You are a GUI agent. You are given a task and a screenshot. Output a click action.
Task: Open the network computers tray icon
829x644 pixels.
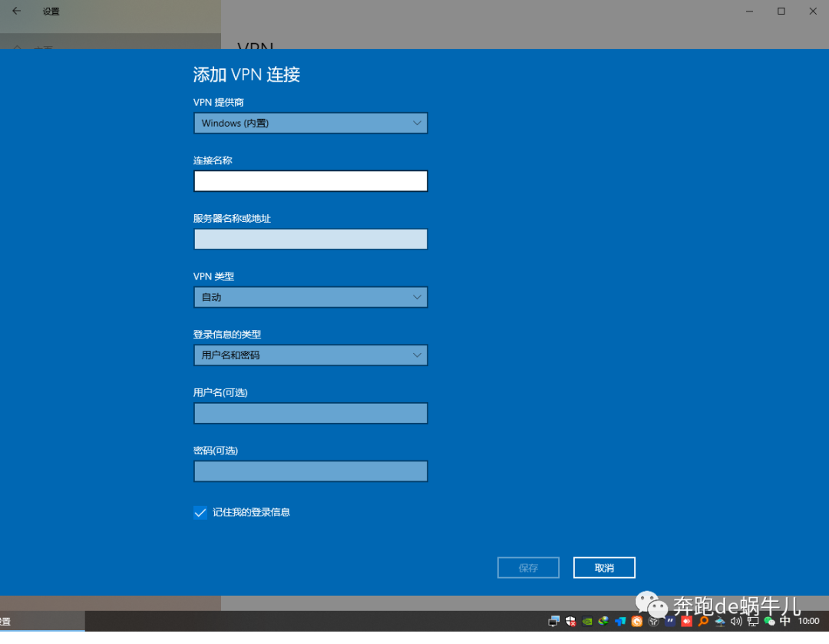click(553, 621)
